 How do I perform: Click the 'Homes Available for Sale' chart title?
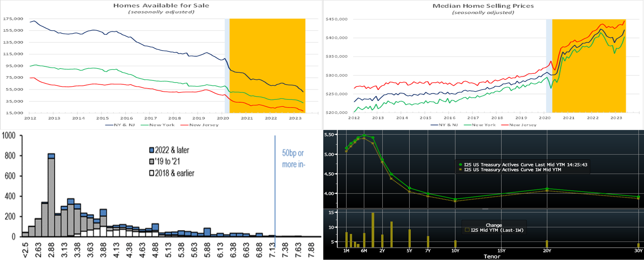coord(161,5)
